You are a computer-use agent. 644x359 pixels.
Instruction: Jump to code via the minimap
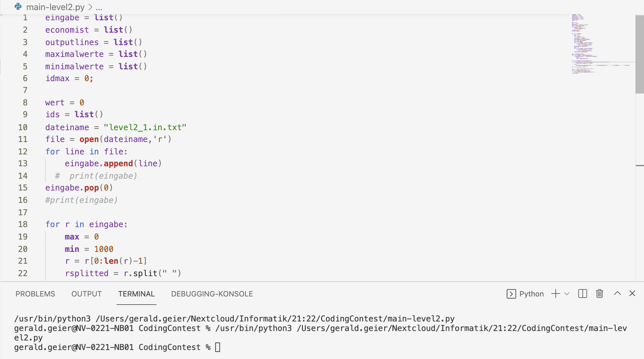pos(601,44)
